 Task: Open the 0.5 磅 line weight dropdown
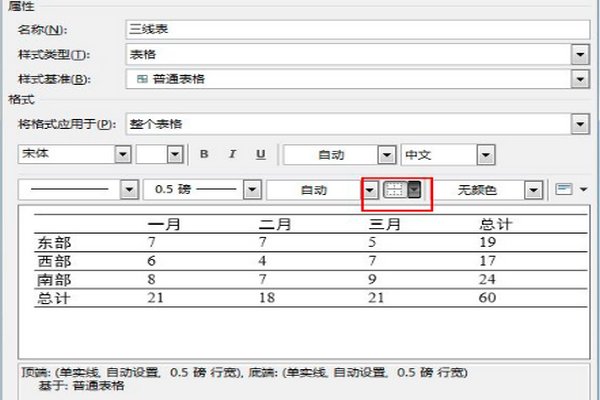pyautogui.click(x=252, y=189)
